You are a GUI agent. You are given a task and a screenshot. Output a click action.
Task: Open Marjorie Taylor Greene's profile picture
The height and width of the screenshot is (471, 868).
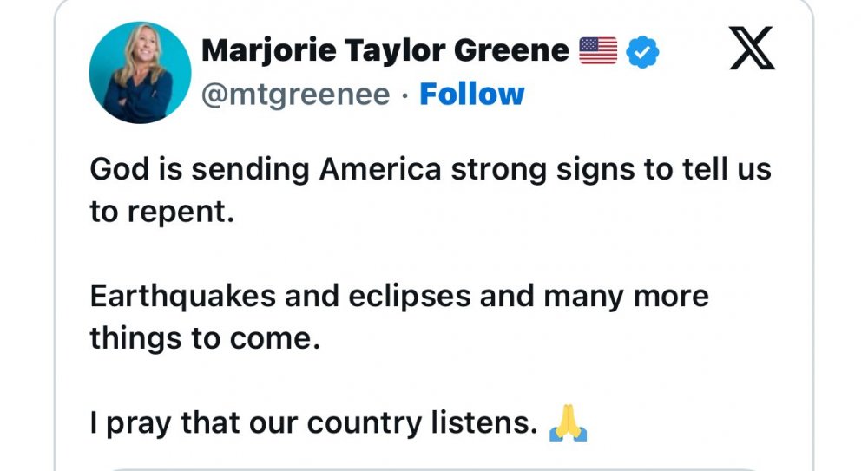coord(140,73)
